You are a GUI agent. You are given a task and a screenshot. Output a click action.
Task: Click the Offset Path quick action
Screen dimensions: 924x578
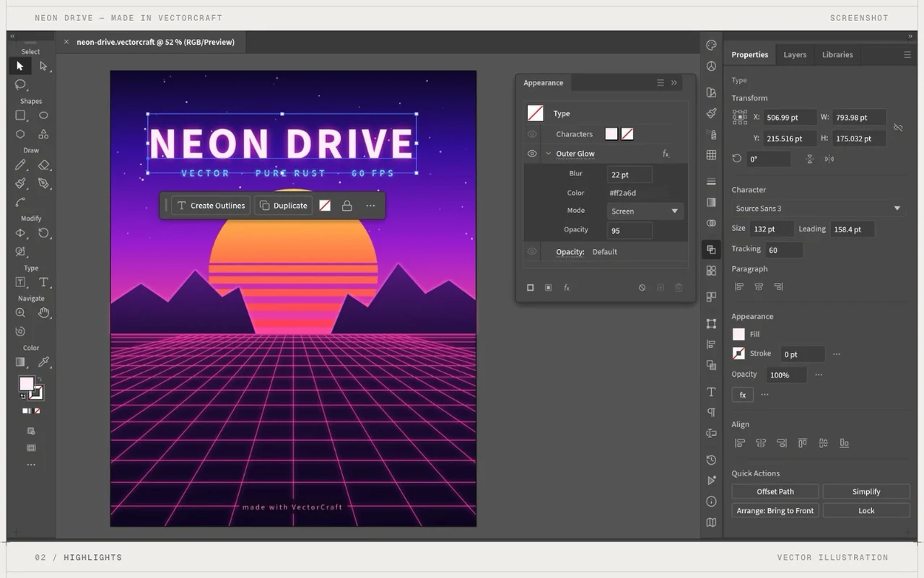(775, 491)
